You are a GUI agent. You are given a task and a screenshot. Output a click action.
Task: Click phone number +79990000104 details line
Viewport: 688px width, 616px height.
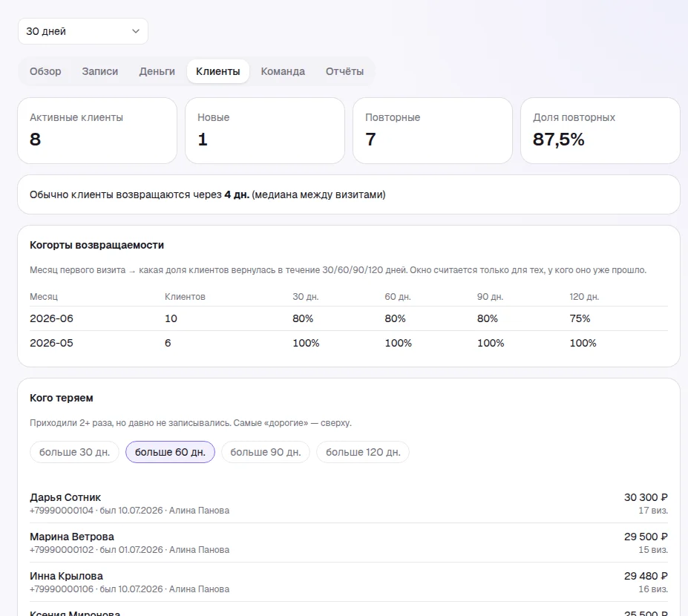[x=129, y=511]
